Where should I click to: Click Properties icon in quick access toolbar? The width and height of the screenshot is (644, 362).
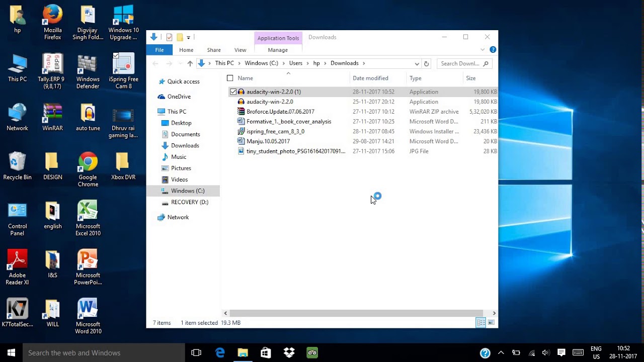click(x=169, y=37)
